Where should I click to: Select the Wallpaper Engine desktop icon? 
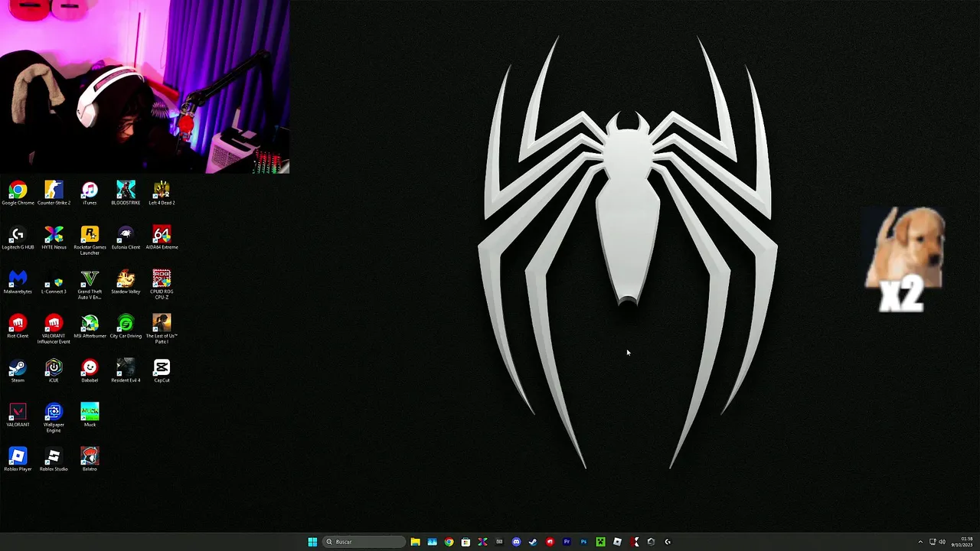(x=54, y=417)
